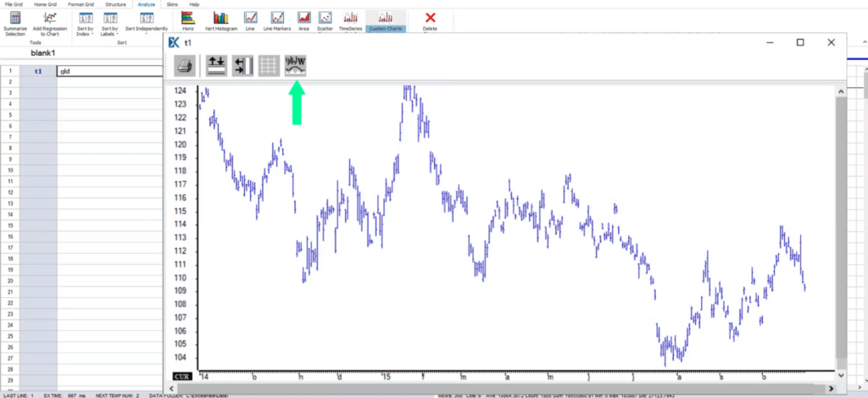The image size is (868, 398).
Task: Click the Custom Charts button
Action: click(x=386, y=21)
